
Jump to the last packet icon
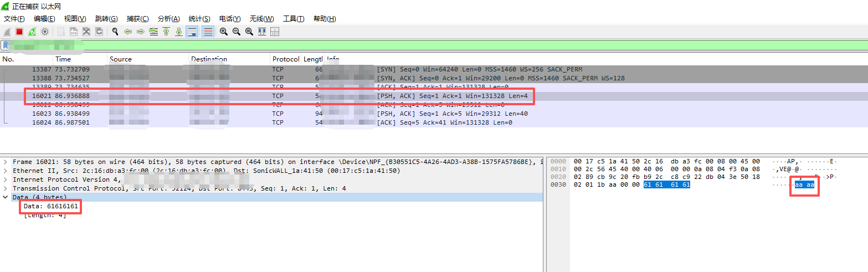(x=179, y=32)
